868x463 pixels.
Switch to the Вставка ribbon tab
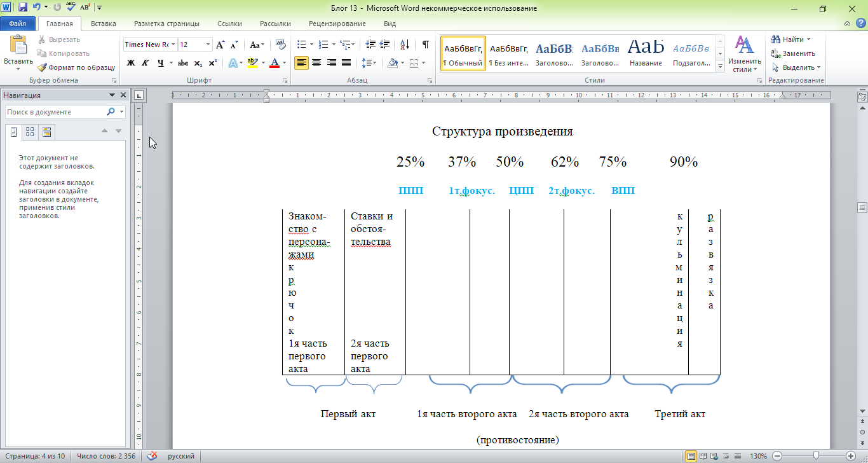coord(103,24)
